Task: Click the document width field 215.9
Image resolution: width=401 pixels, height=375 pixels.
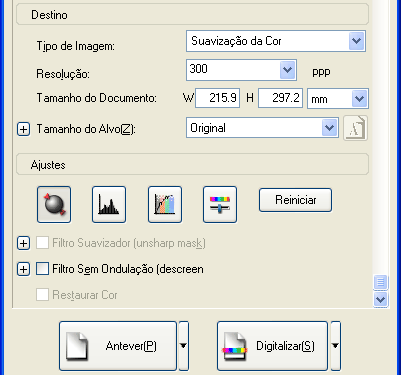Action: pyautogui.click(x=217, y=98)
